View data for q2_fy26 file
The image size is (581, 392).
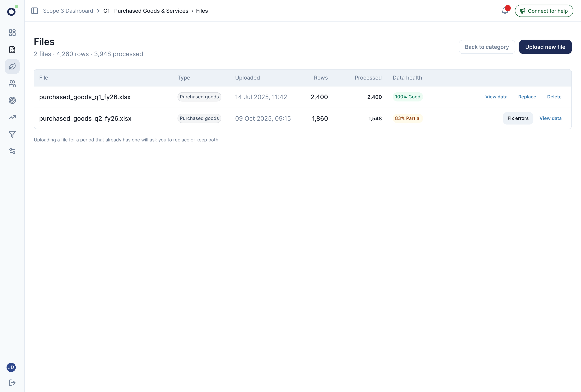point(550,118)
